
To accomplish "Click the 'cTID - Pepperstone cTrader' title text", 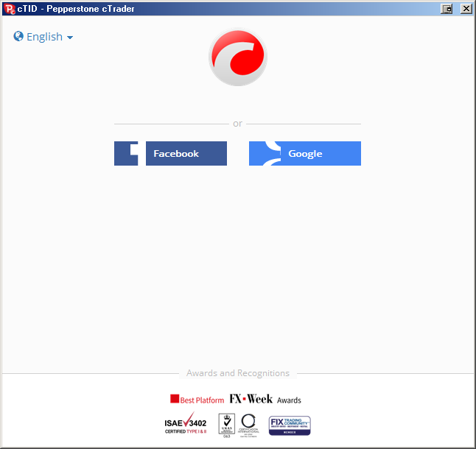I will 76,9.
